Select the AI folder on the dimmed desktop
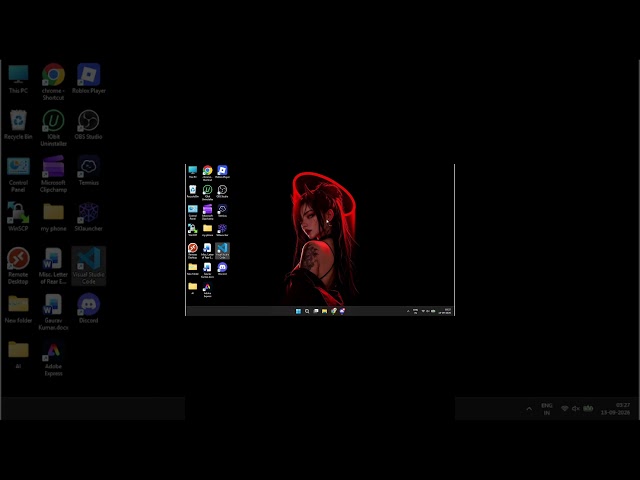Image resolution: width=640 pixels, height=480 pixels. [x=18, y=355]
